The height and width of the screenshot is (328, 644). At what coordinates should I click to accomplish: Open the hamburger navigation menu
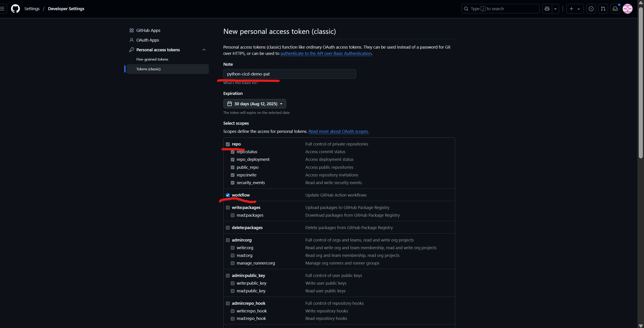2,9
